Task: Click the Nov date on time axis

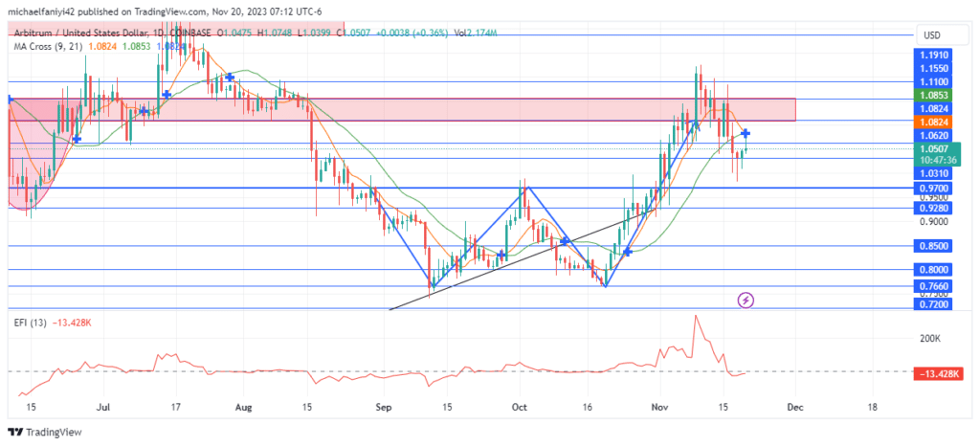Action: pos(658,408)
